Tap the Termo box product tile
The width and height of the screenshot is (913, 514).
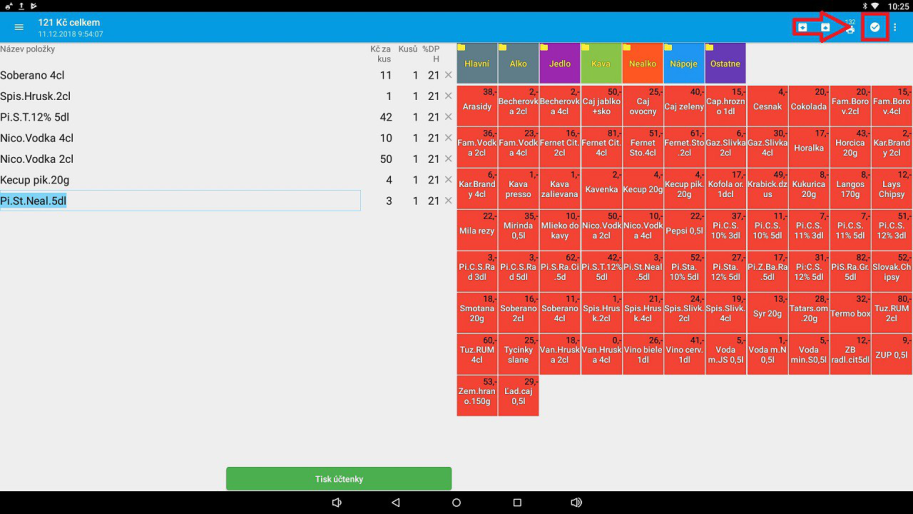click(x=849, y=313)
